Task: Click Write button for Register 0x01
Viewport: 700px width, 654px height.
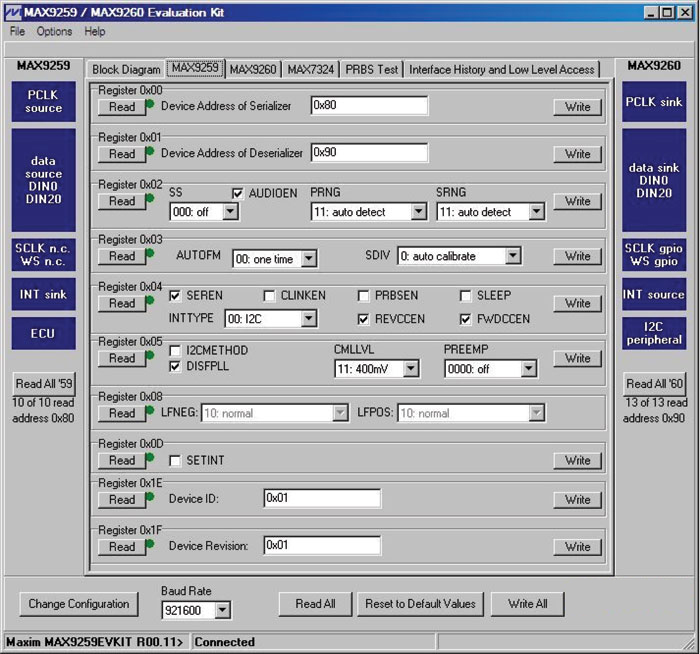Action: click(578, 154)
